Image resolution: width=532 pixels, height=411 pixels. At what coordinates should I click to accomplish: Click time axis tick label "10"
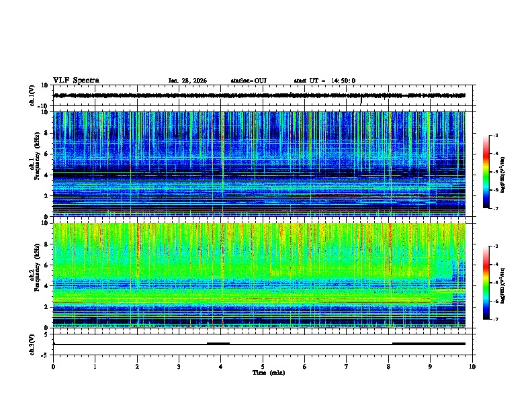click(472, 367)
